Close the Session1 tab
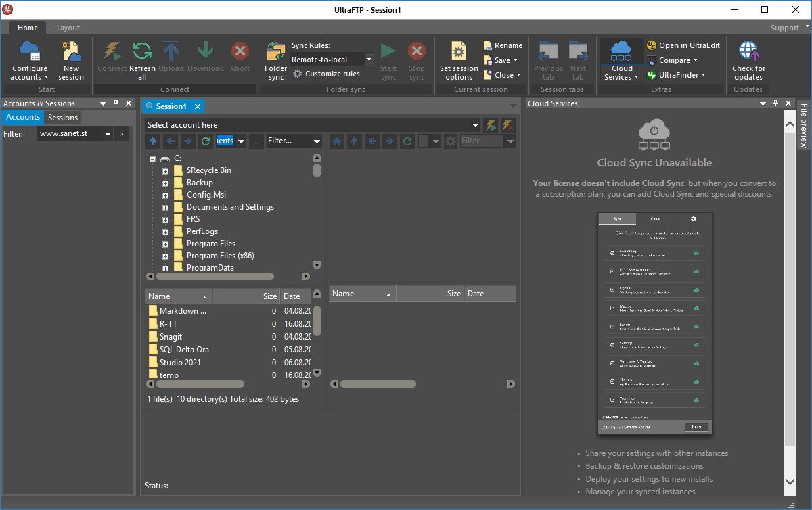Image resolution: width=812 pixels, height=510 pixels. click(198, 106)
